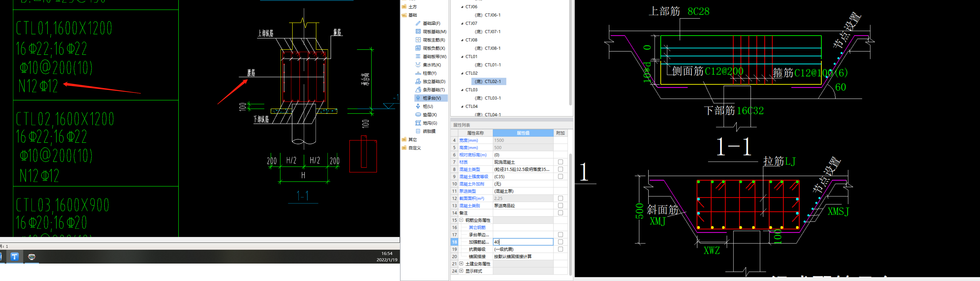Image resolution: width=980 pixels, height=281 pixels.
Task: Open the 基础 folder icon
Action: pos(404,15)
